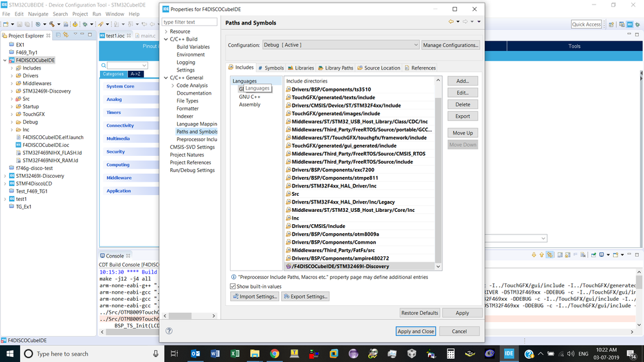Viewport: 644px width, 362px height.
Task: Click the Move Up button
Action: (462, 133)
